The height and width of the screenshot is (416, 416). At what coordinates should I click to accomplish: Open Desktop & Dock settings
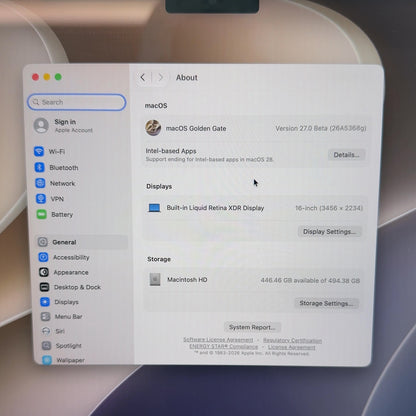click(x=83, y=287)
